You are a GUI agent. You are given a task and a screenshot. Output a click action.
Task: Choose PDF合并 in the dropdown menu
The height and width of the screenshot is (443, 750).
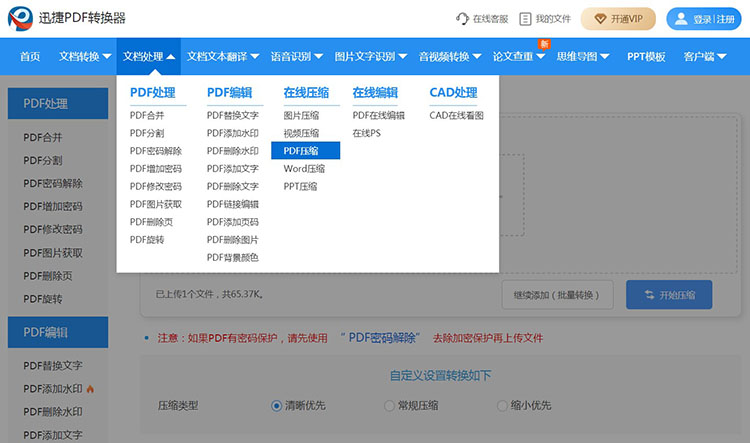pos(147,115)
